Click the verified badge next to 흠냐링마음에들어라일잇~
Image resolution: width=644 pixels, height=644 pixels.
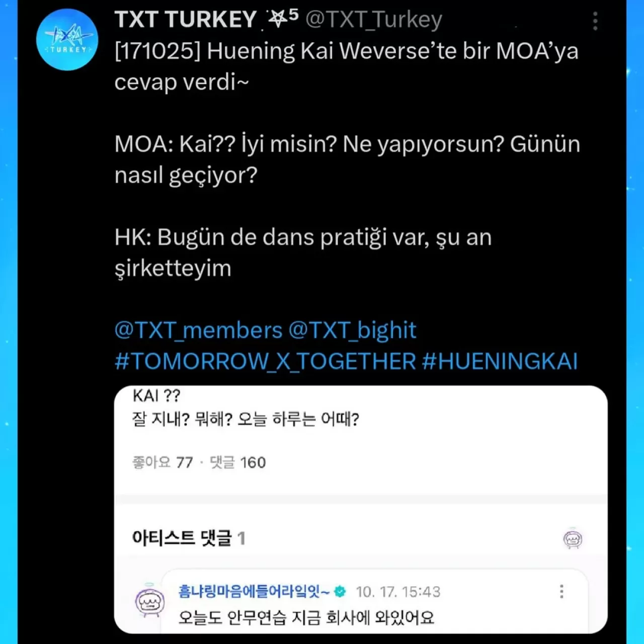(x=340, y=592)
